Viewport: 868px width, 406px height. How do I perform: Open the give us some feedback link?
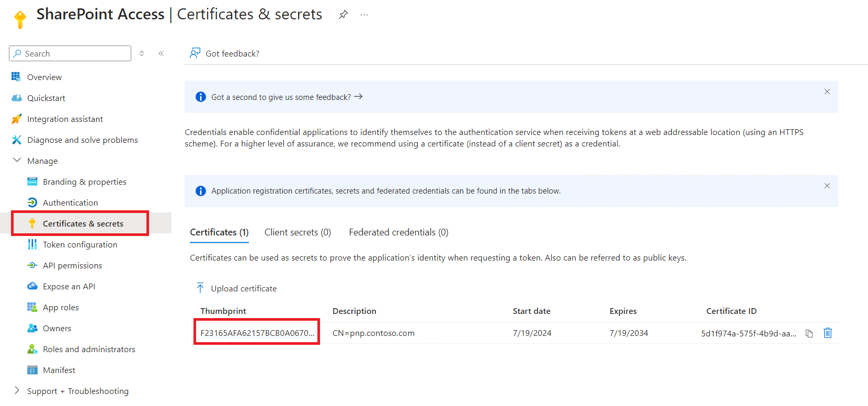[x=287, y=97]
